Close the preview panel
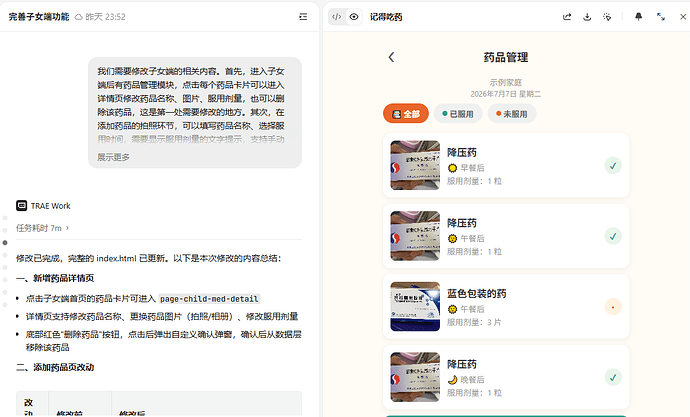The width and height of the screenshot is (690, 417). (683, 17)
